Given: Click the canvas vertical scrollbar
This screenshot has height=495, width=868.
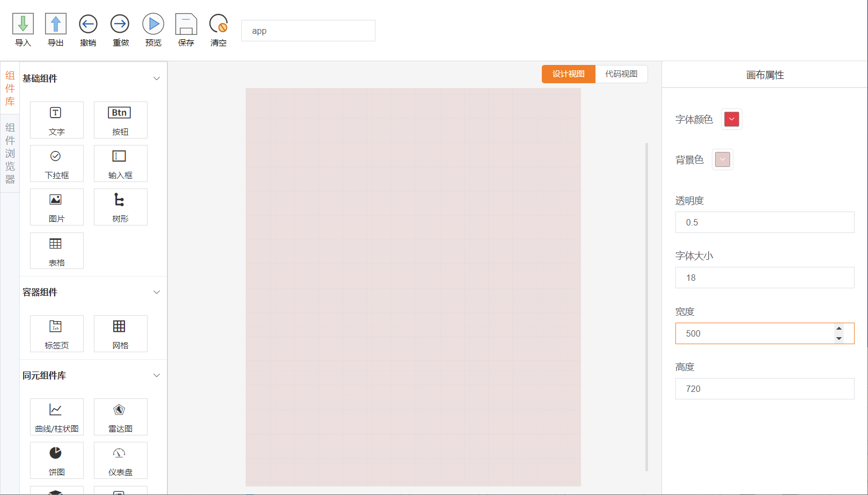Looking at the screenshot, I should pyautogui.click(x=646, y=307).
